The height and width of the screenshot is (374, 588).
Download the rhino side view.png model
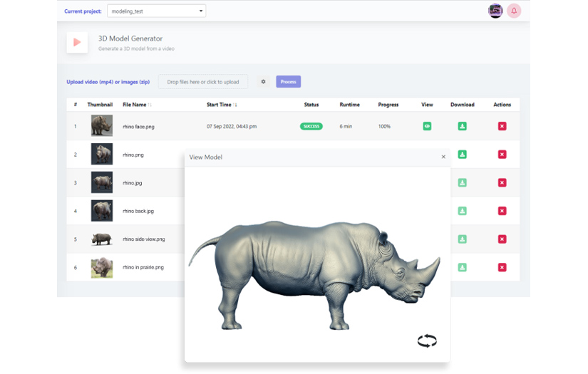pyautogui.click(x=462, y=239)
